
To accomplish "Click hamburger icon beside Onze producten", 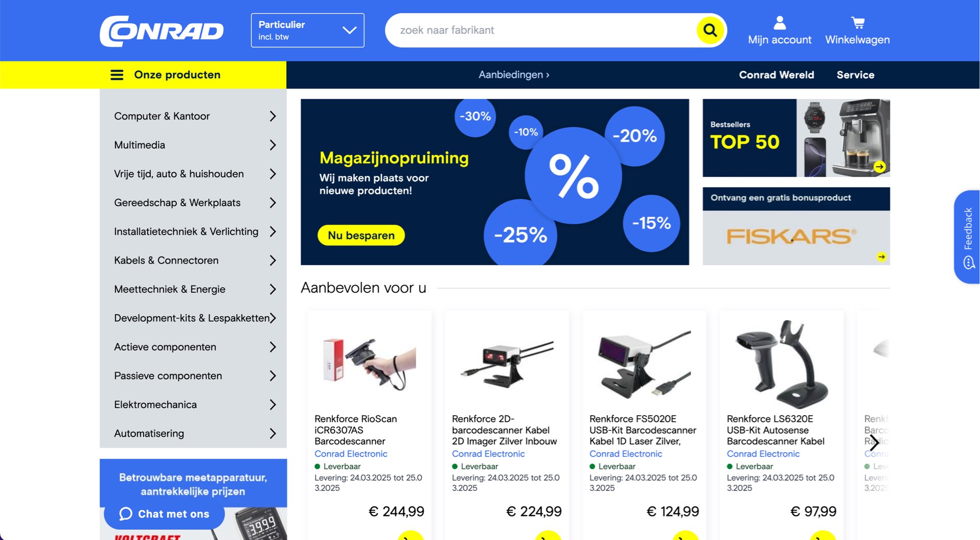I will (x=117, y=75).
